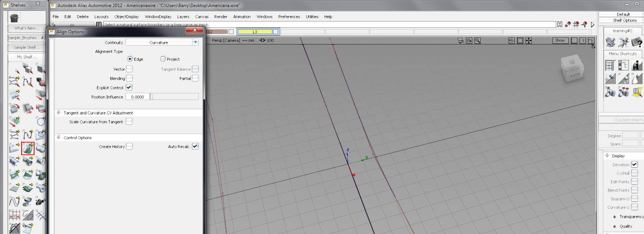Select the Project alignment type radio button
Image resolution: width=644 pixels, height=234 pixels.
click(163, 59)
